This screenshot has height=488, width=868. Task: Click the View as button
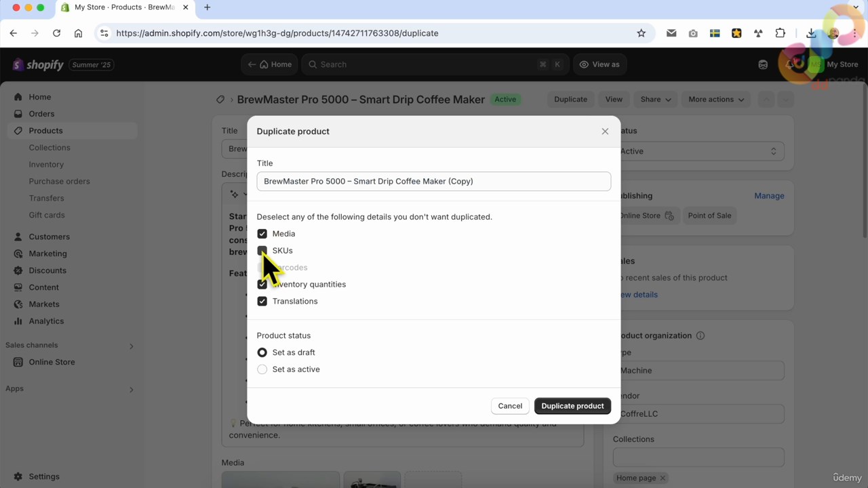[x=599, y=64]
